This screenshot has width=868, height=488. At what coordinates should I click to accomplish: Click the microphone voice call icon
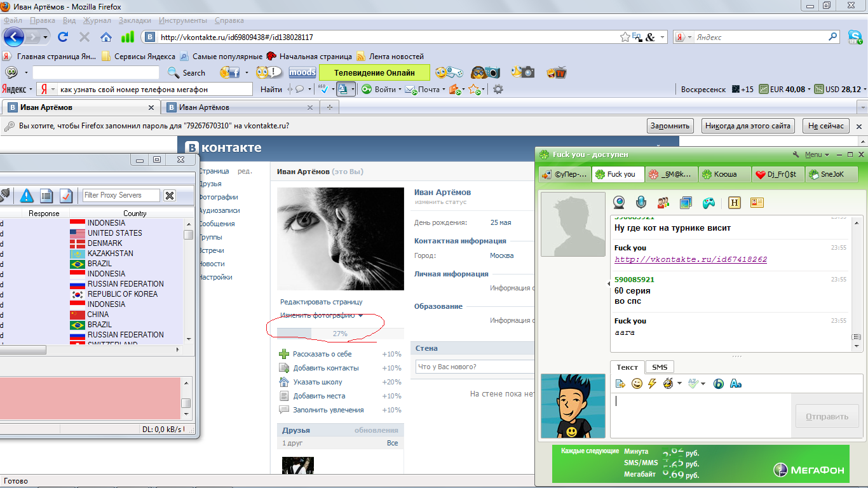[641, 203]
